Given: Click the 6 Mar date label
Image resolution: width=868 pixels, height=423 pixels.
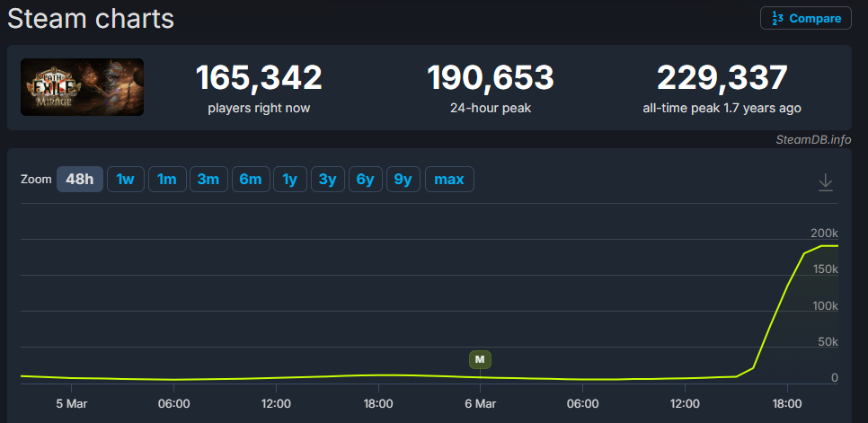Looking at the screenshot, I should 480,403.
